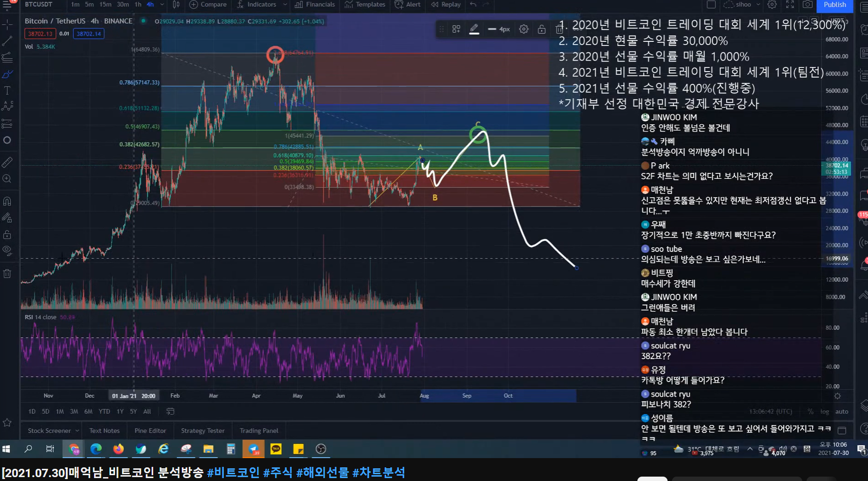The width and height of the screenshot is (868, 481).
Task: Click the Publish button
Action: [x=835, y=5]
